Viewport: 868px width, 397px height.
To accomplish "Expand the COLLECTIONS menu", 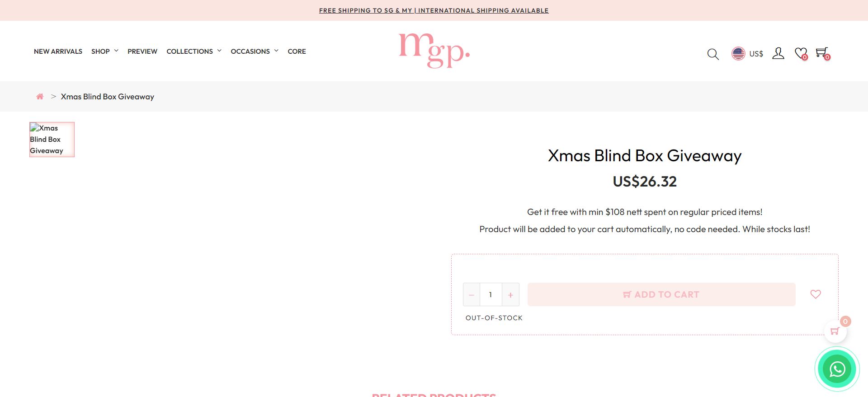I will (194, 51).
